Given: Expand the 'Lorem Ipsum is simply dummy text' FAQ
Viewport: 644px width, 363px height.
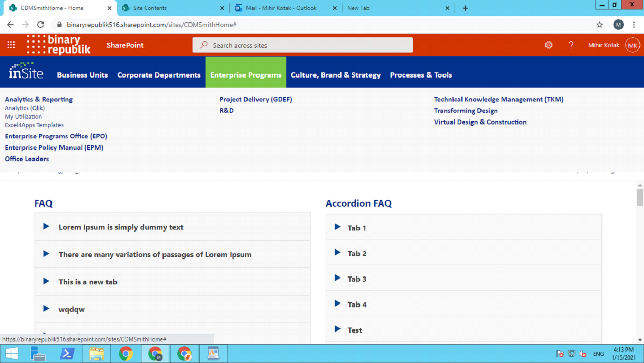Looking at the screenshot, I should 121,227.
